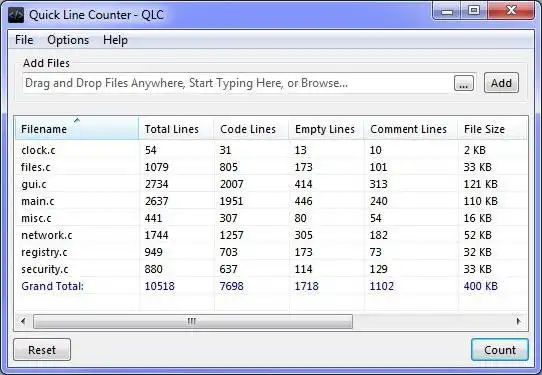Click the 121 KB file size cell
Screen dimensions: 542x375
[x=480, y=184]
